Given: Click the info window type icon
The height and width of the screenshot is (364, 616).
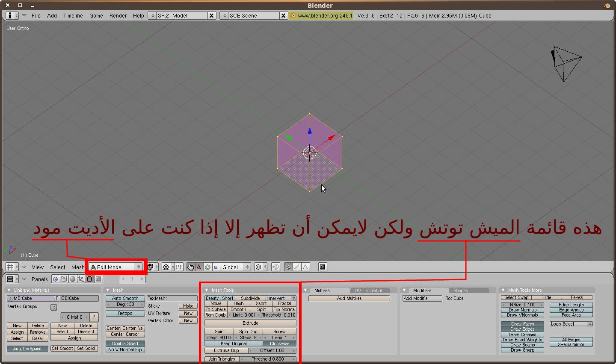Looking at the screenshot, I should click(x=12, y=15).
